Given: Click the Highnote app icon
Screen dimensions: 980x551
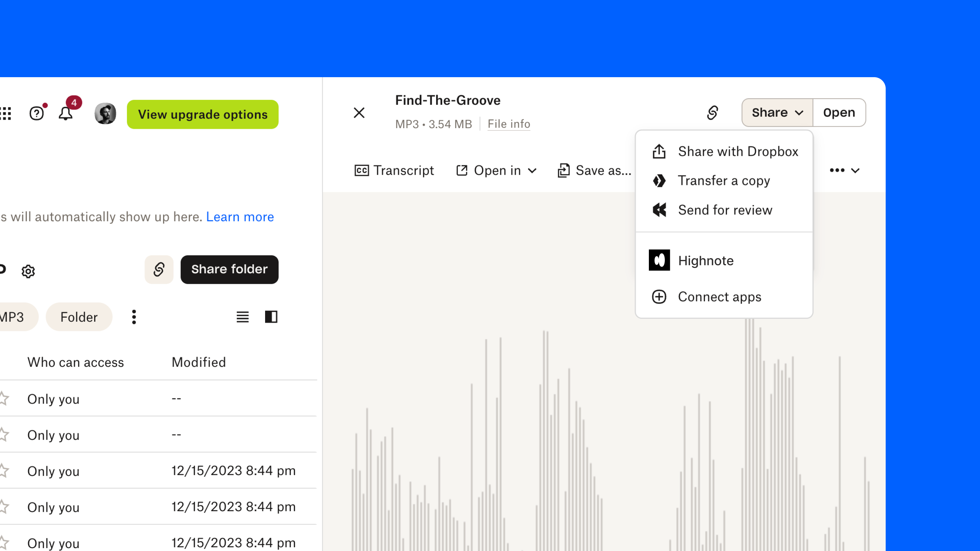Looking at the screenshot, I should [x=659, y=261].
